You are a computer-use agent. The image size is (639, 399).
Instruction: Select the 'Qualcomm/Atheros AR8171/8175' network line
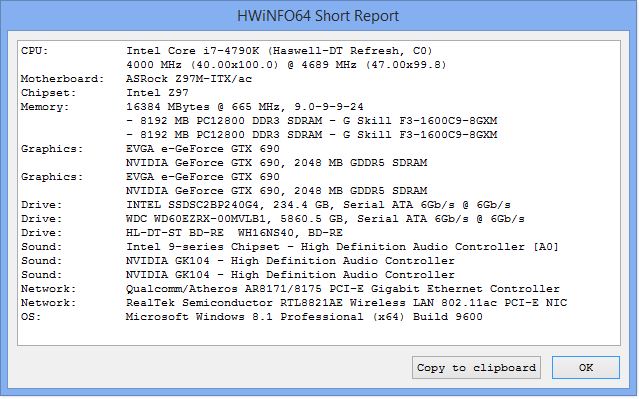tap(343, 289)
